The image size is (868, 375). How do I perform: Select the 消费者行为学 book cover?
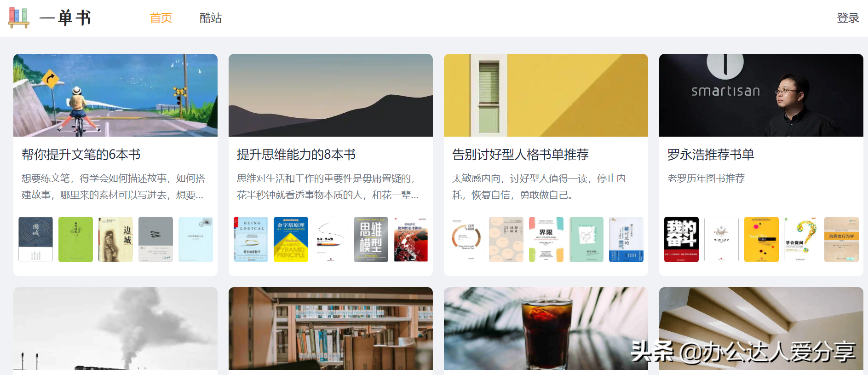[841, 239]
